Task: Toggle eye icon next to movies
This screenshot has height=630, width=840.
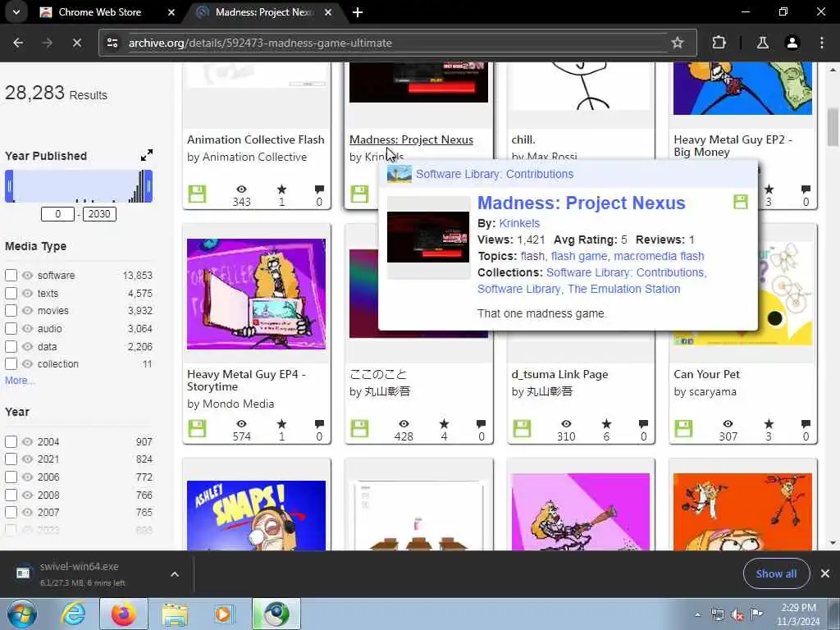Action: click(27, 311)
